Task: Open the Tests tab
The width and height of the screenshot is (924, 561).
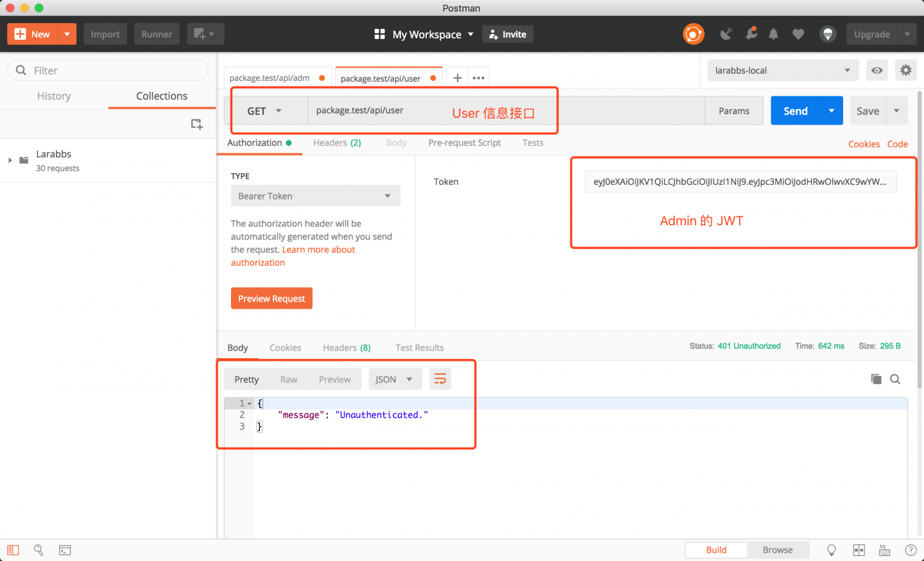Action: tap(533, 142)
